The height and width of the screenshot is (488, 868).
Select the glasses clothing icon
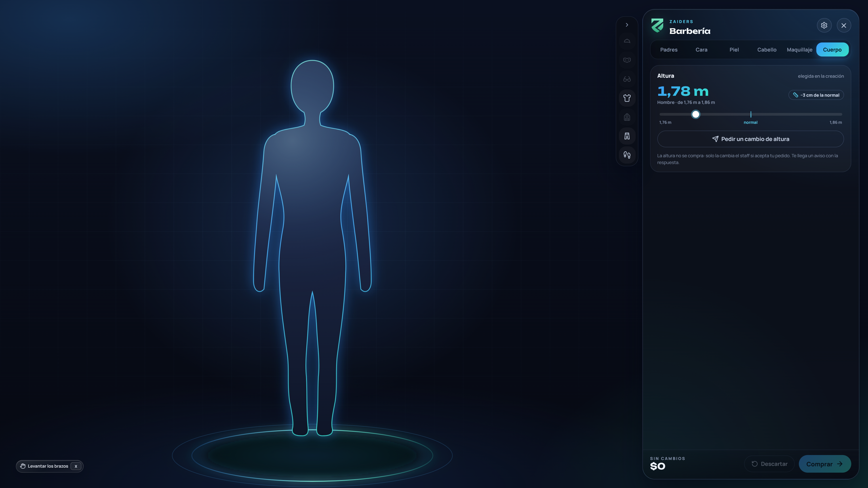tap(627, 79)
